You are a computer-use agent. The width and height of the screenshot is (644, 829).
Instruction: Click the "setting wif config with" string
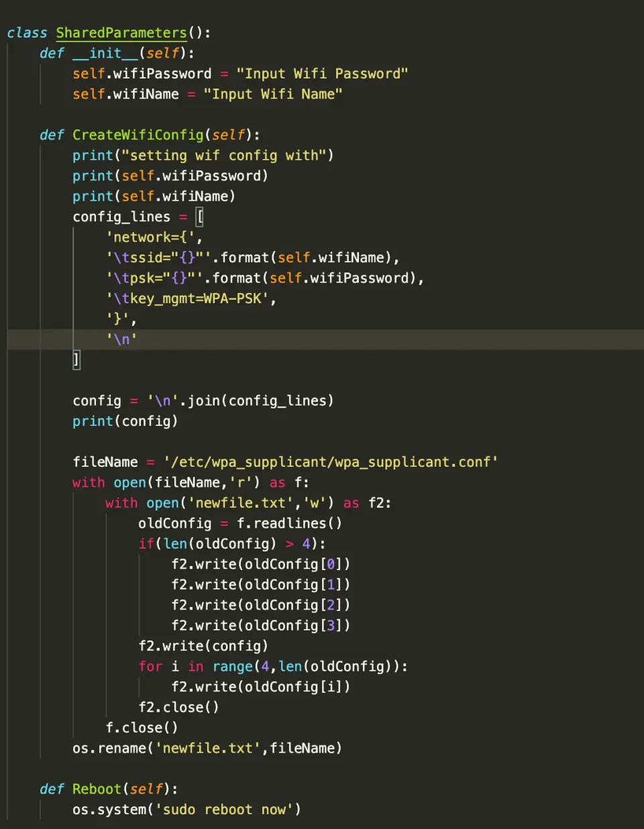(x=224, y=156)
